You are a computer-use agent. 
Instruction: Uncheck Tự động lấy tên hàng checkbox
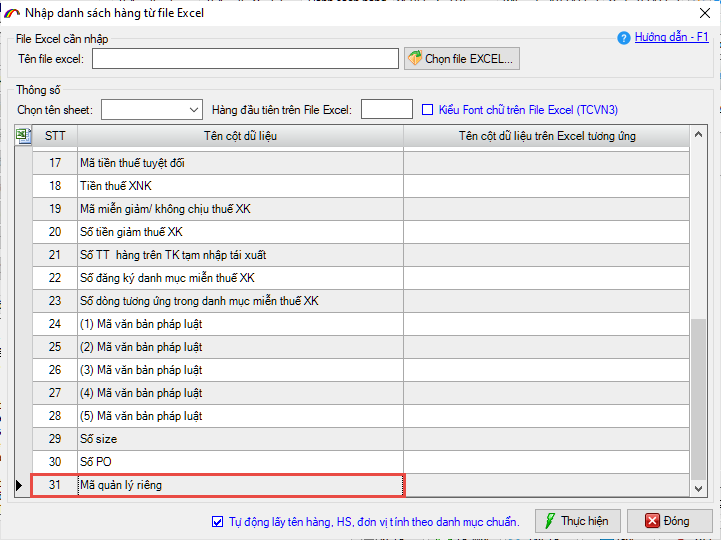pos(218,521)
